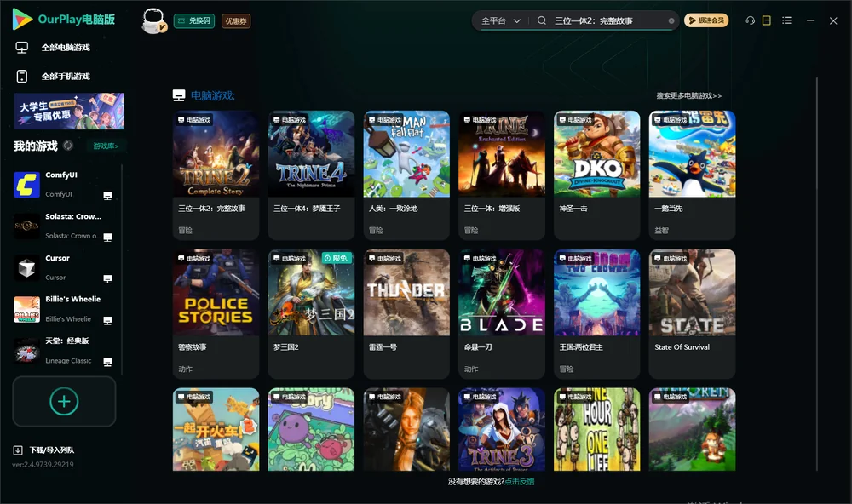Click the OurPlay logo icon

[x=22, y=19]
